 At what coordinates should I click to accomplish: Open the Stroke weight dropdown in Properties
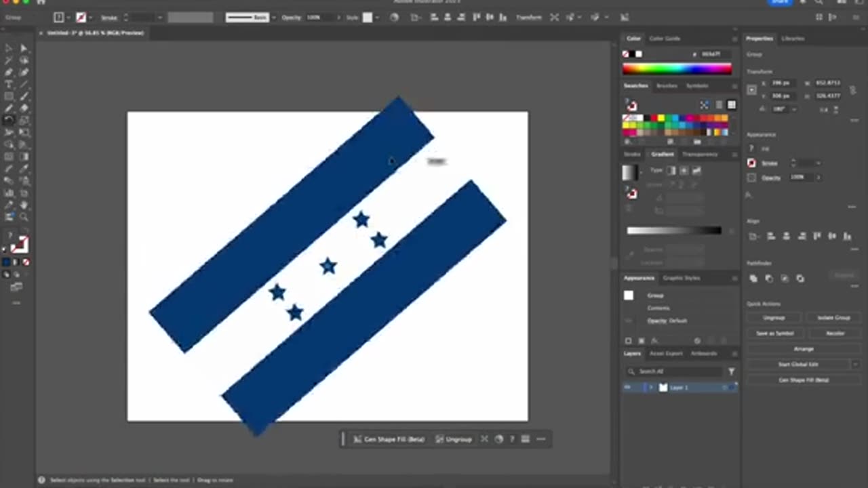[x=818, y=163]
